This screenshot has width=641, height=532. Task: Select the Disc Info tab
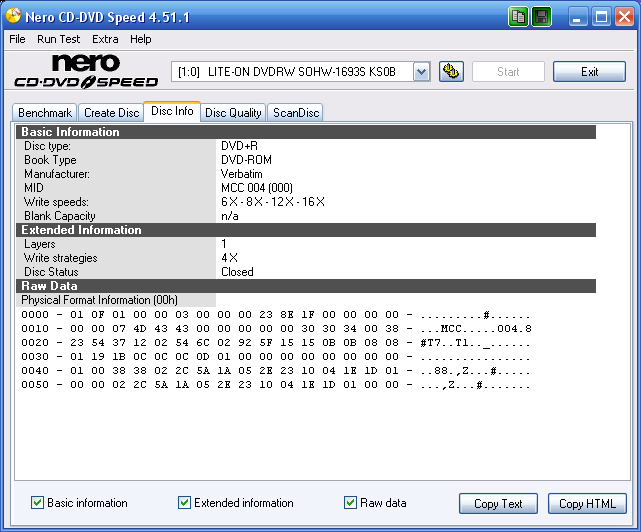click(172, 111)
